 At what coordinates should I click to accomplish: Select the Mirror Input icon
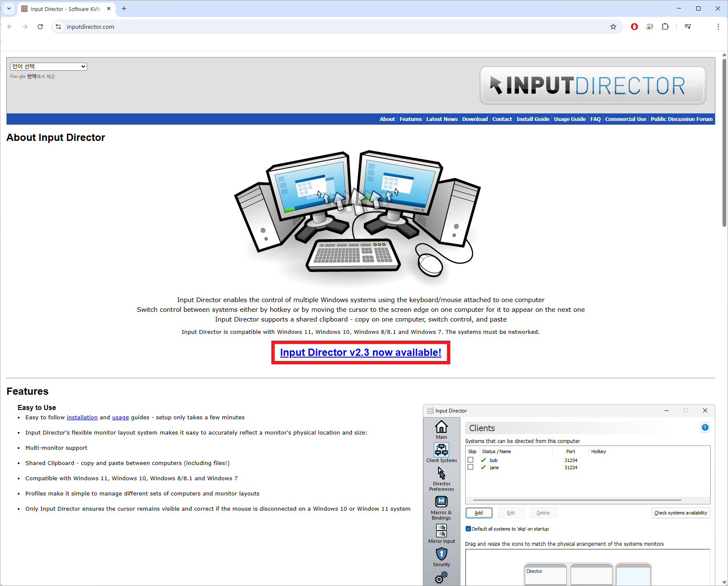pyautogui.click(x=441, y=534)
